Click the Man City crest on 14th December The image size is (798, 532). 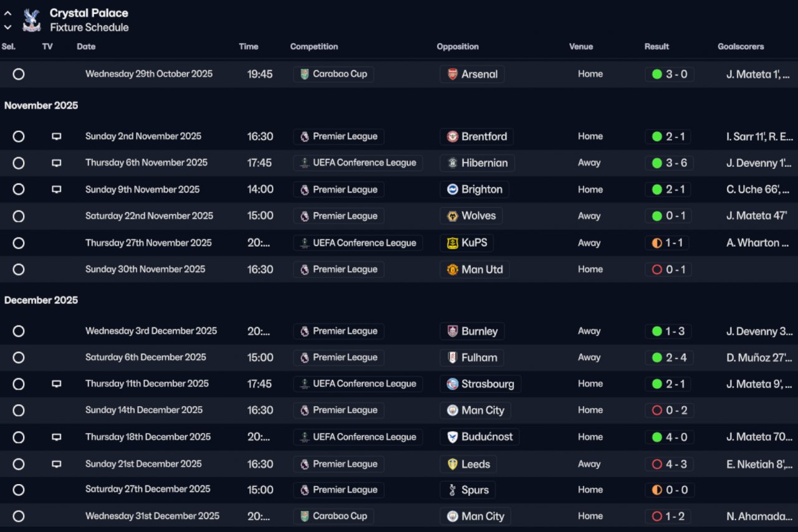click(x=453, y=411)
